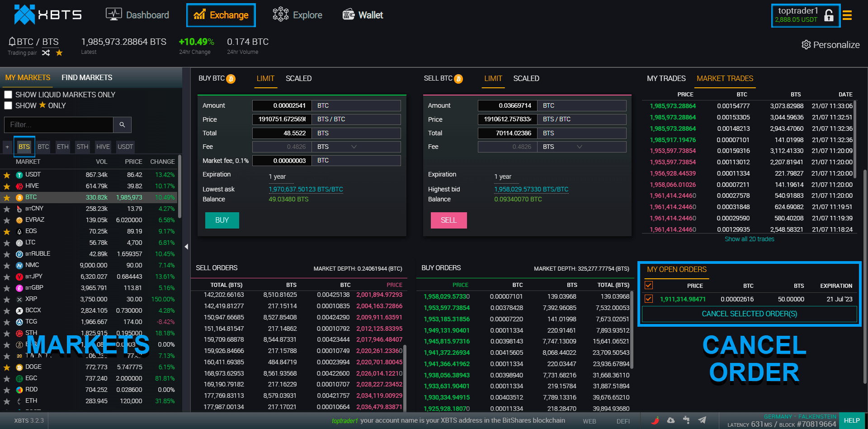Enable Show Liquid Markets Only checkbox

(8, 95)
